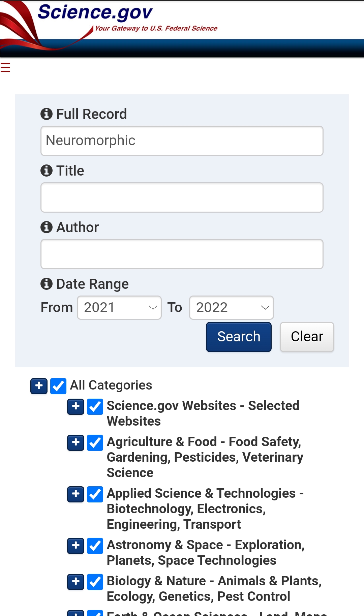Open the To year dropdown

coord(231,307)
